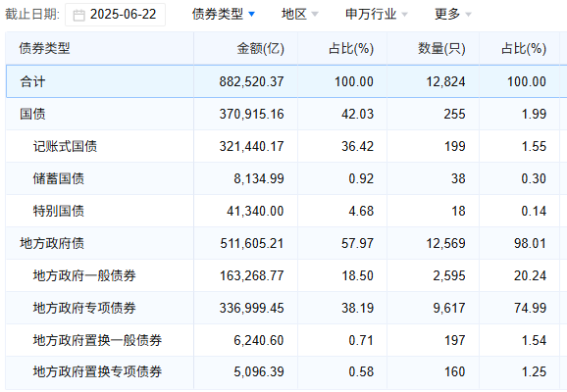Click the calendar icon in date field

coord(78,15)
